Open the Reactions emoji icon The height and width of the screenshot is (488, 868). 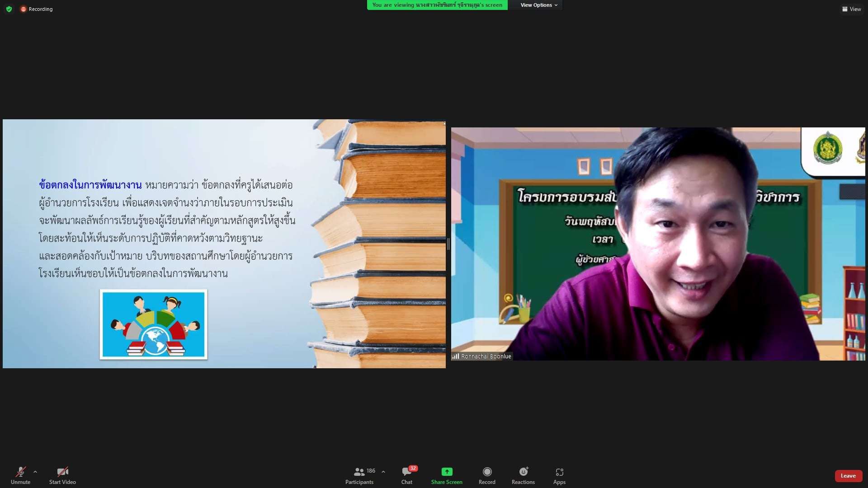(523, 472)
